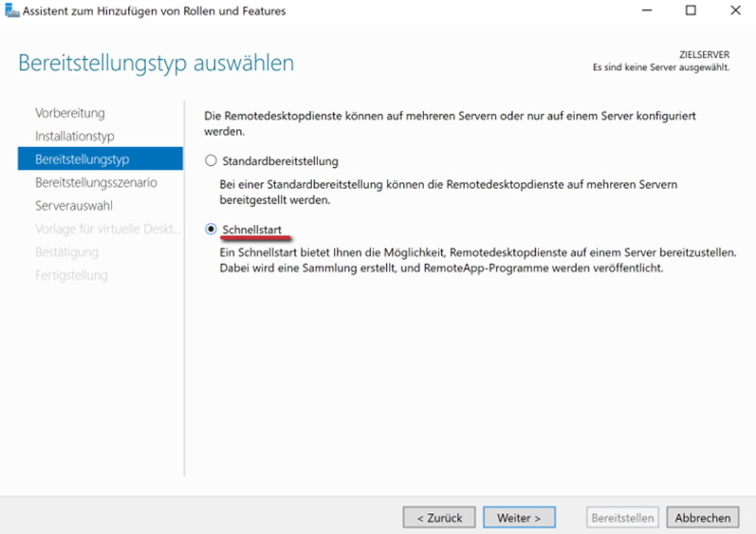This screenshot has width=756, height=534.
Task: Close the wizard with the X button
Action: [x=736, y=11]
